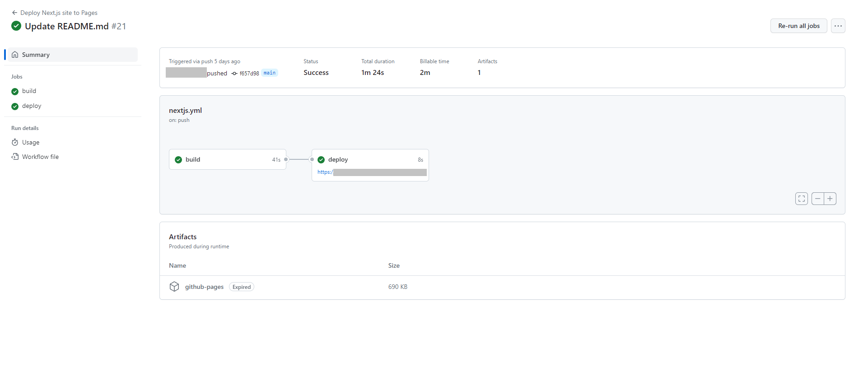This screenshot has height=367, width=868.
Task: Click the Deploy Next.js site to Pages link
Action: pyautogui.click(x=59, y=13)
